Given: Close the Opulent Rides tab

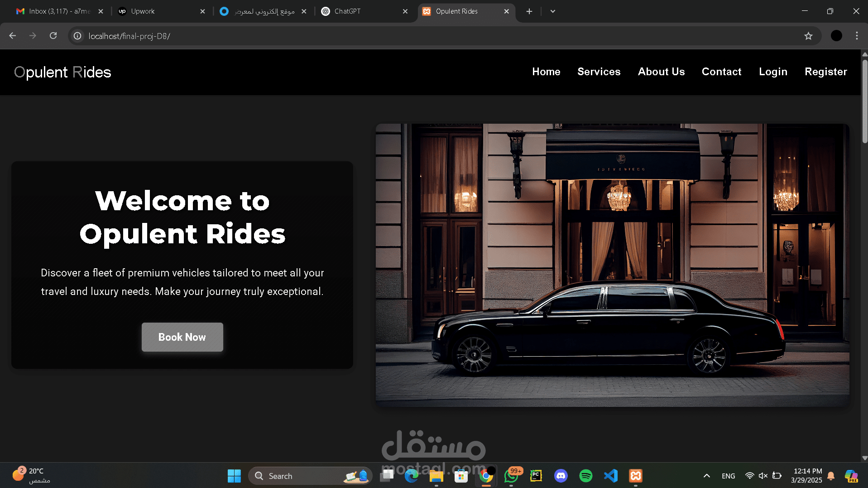Looking at the screenshot, I should tap(507, 11).
